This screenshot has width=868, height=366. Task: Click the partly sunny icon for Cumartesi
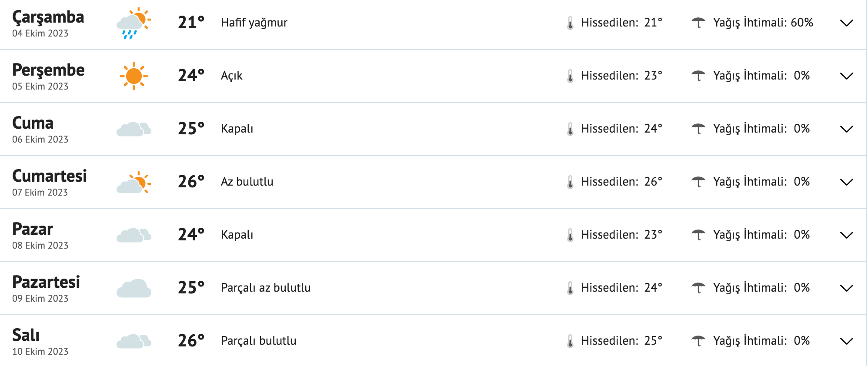[134, 182]
